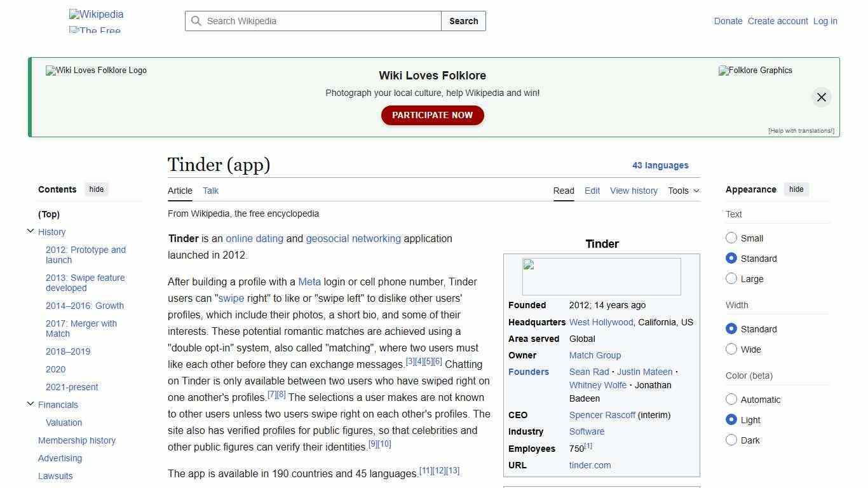Click the search magnifying glass icon
Viewport: 868px width, 488px height.
(x=196, y=21)
